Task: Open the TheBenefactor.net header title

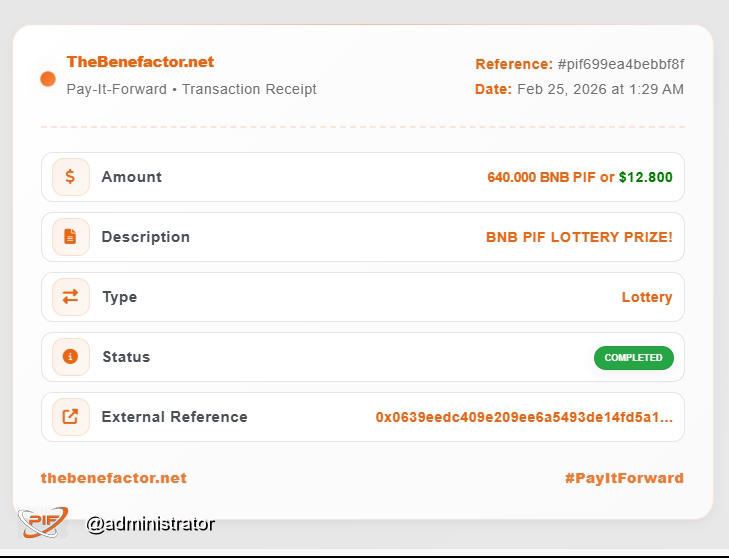Action: click(x=140, y=62)
